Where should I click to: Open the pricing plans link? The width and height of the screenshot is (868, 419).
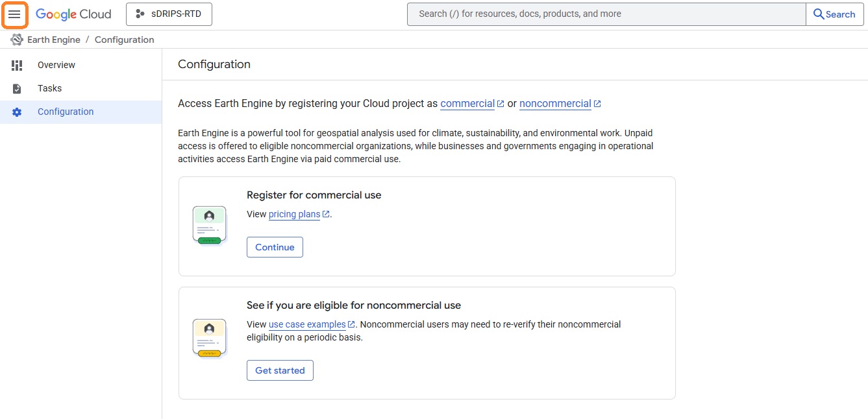coord(294,214)
